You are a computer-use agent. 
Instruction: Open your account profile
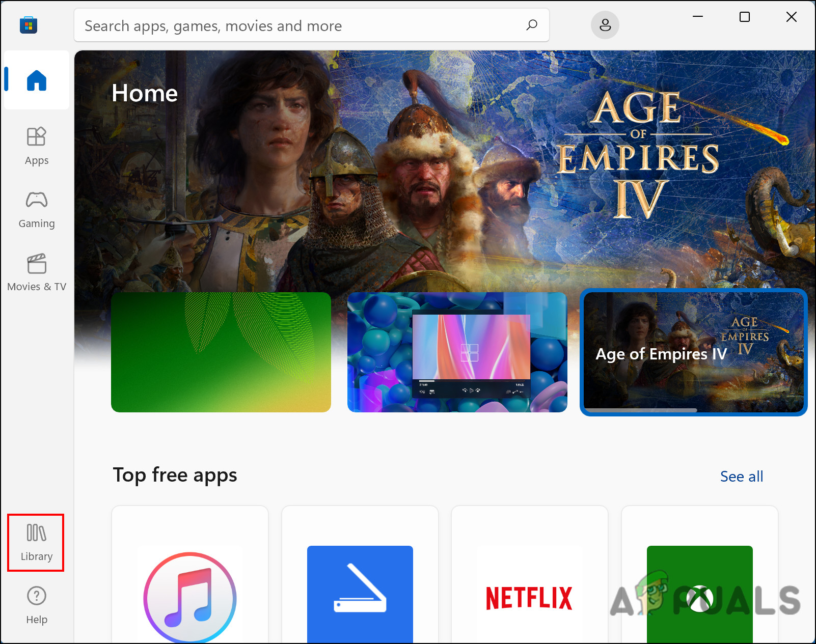pyautogui.click(x=605, y=24)
